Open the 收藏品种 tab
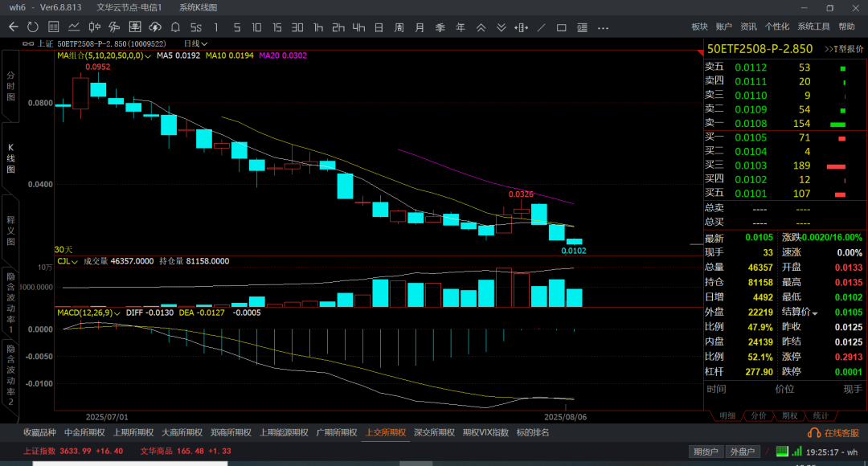This screenshot has width=868, height=466. tap(39, 433)
